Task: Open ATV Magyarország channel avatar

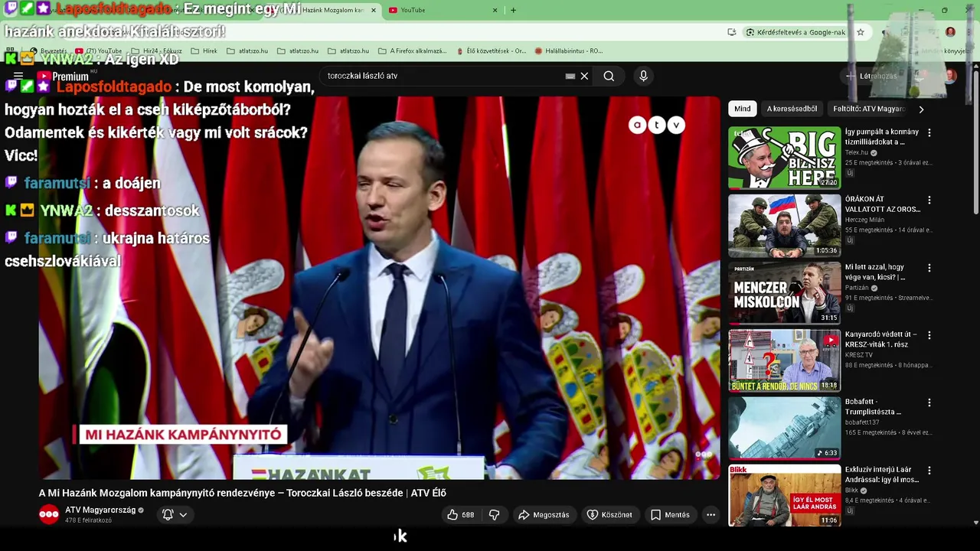Action: pyautogui.click(x=49, y=515)
